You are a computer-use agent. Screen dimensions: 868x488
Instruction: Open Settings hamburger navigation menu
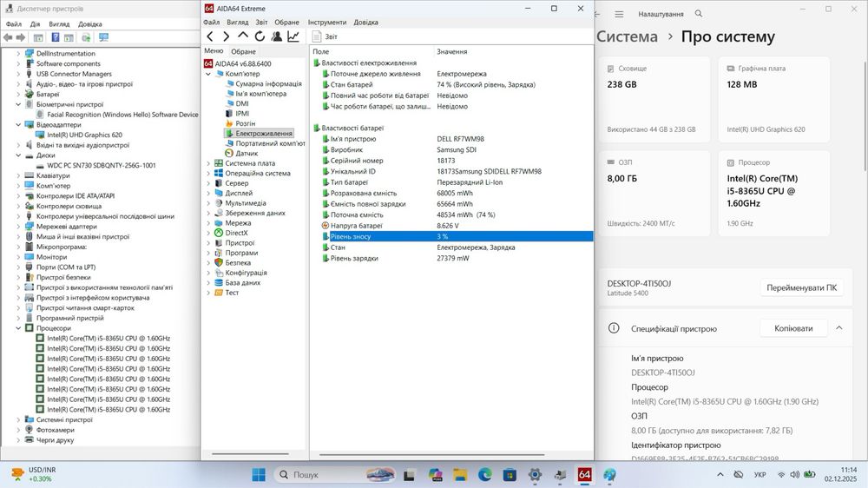pyautogui.click(x=619, y=14)
